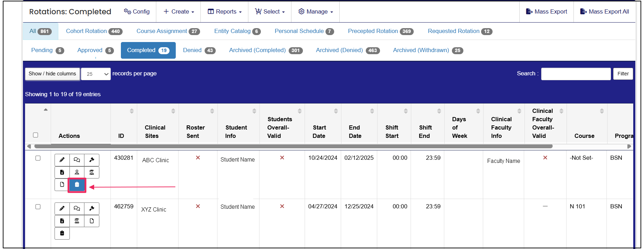Tick the select-all checkbox in table header
The height and width of the screenshot is (249, 644).
[35, 135]
